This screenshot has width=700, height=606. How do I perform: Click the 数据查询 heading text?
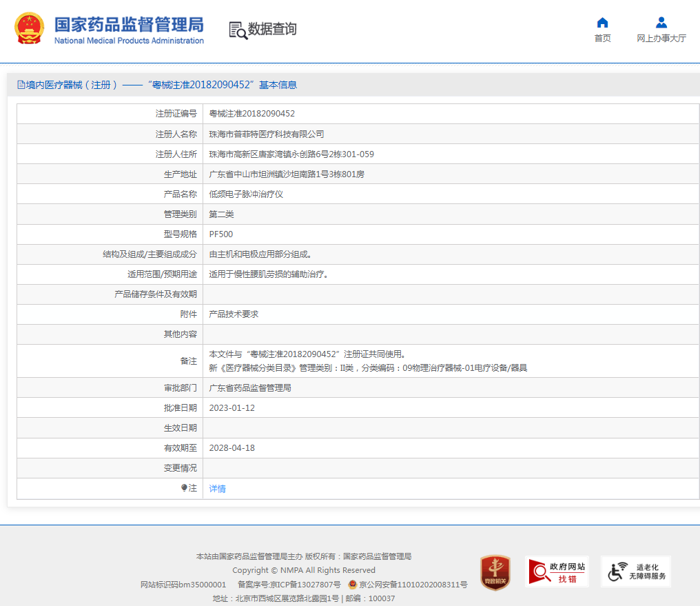tap(272, 29)
